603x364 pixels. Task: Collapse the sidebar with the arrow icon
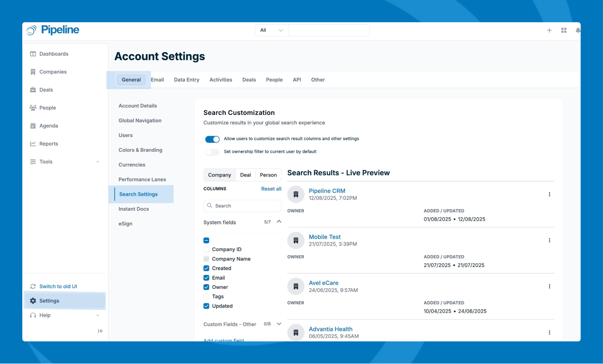100,331
